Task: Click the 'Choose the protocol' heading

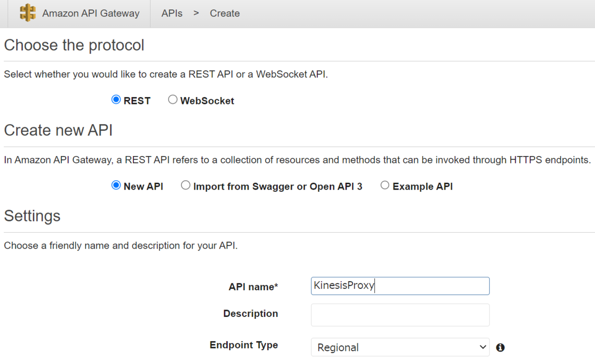Action: pyautogui.click(x=74, y=45)
